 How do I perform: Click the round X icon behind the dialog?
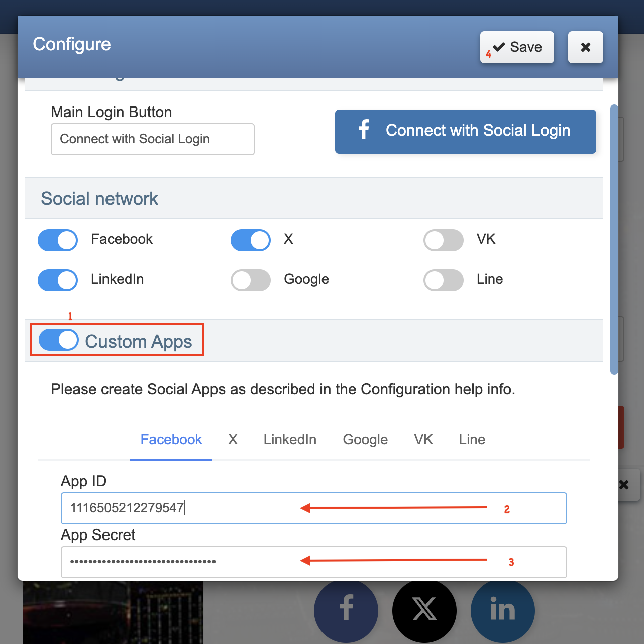click(x=424, y=611)
